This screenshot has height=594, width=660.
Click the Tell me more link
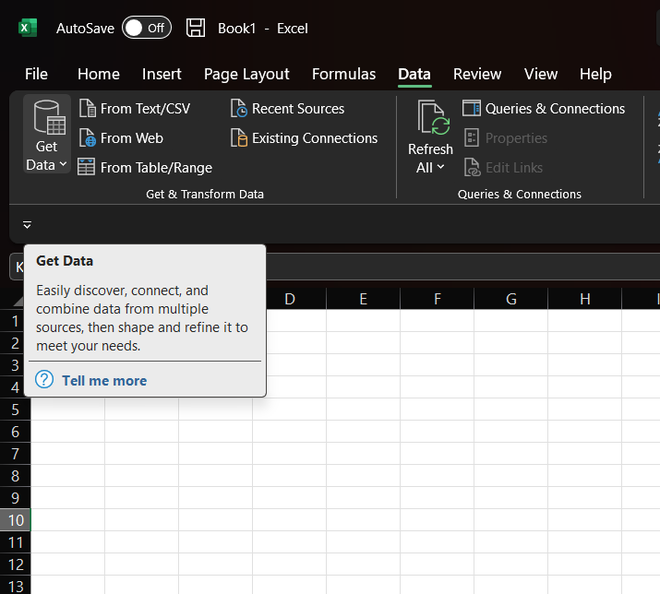pyautogui.click(x=104, y=380)
